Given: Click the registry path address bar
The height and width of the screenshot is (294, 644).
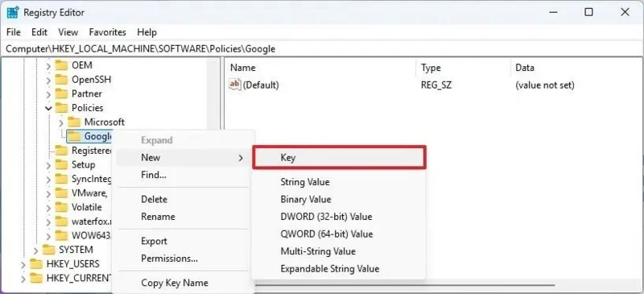Looking at the screenshot, I should (322, 49).
